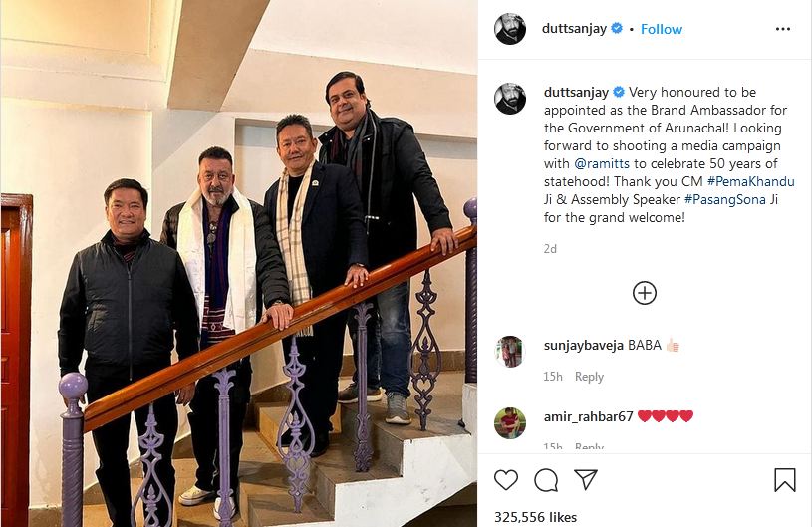The width and height of the screenshot is (812, 527).
Task: Open amir_rahbar67 commenter profile
Action: click(588, 416)
